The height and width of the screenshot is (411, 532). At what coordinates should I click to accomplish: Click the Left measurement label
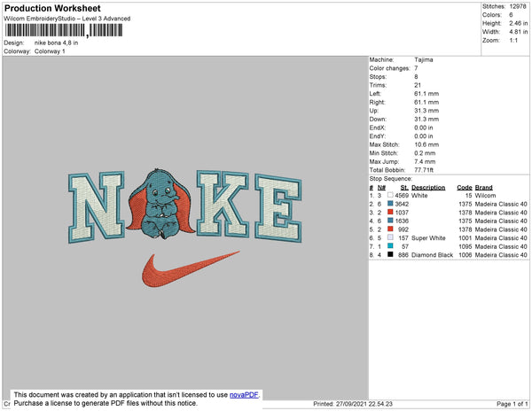point(375,94)
